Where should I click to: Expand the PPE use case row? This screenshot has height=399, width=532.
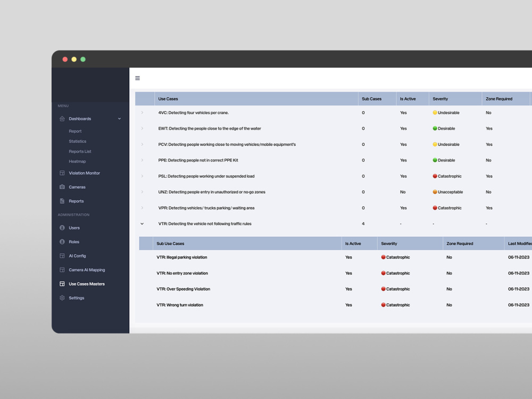[x=142, y=160]
